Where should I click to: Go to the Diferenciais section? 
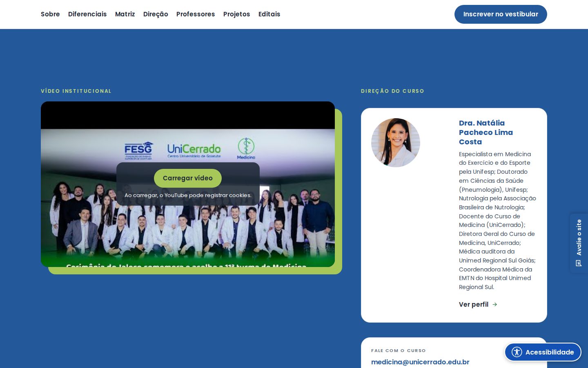coord(87,14)
